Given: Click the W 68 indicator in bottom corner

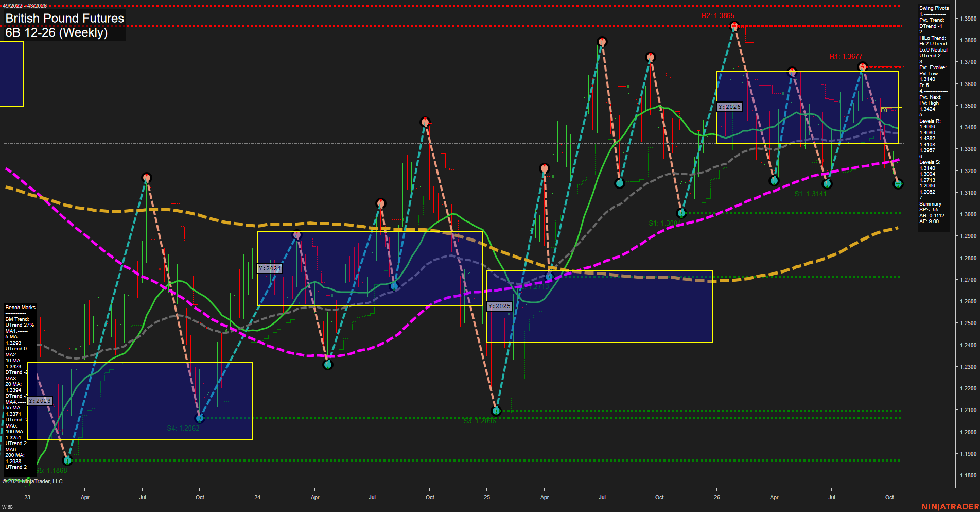Looking at the screenshot, I should (x=7, y=507).
